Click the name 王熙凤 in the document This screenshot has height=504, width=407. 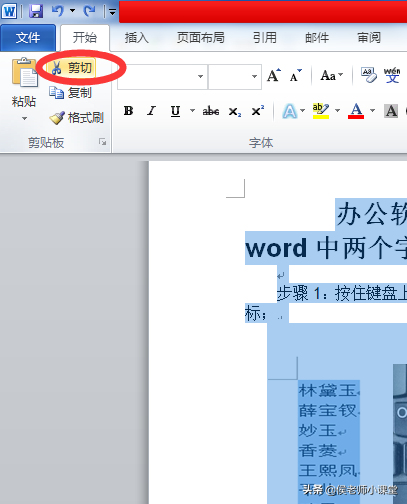point(328,471)
